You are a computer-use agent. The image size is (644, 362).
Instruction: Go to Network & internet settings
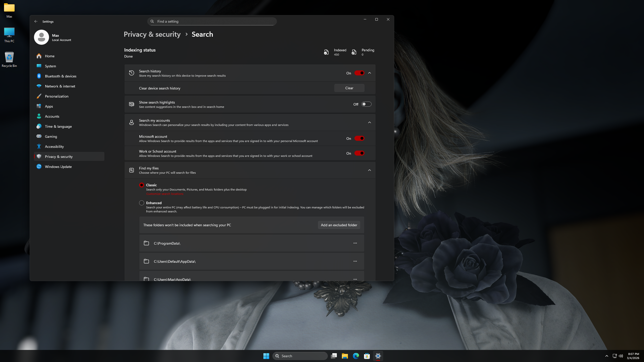69,86
